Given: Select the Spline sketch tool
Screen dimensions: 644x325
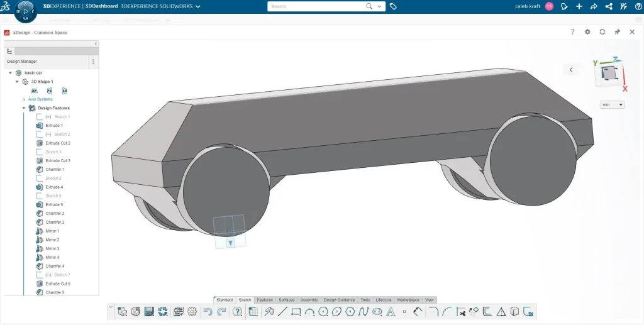Looking at the screenshot, I should 364,312.
